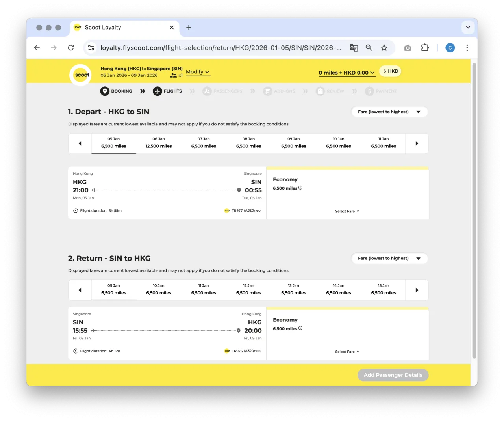Click the Payment step icon

[370, 91]
